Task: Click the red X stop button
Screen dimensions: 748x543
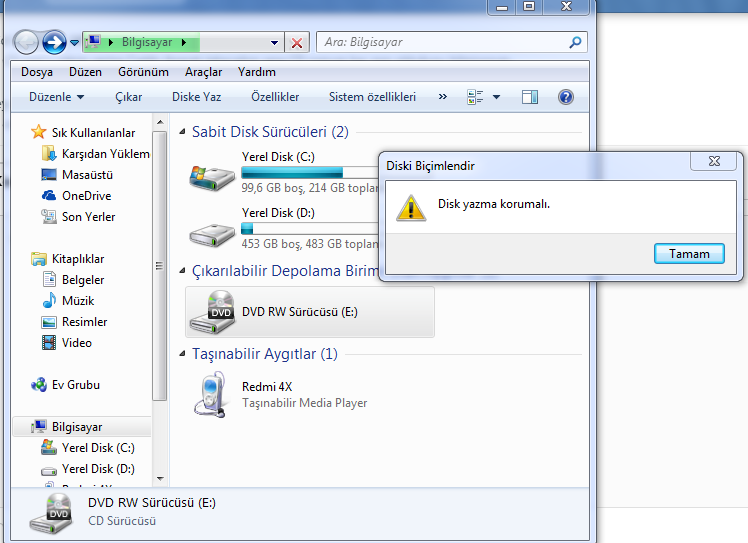Action: [297, 43]
